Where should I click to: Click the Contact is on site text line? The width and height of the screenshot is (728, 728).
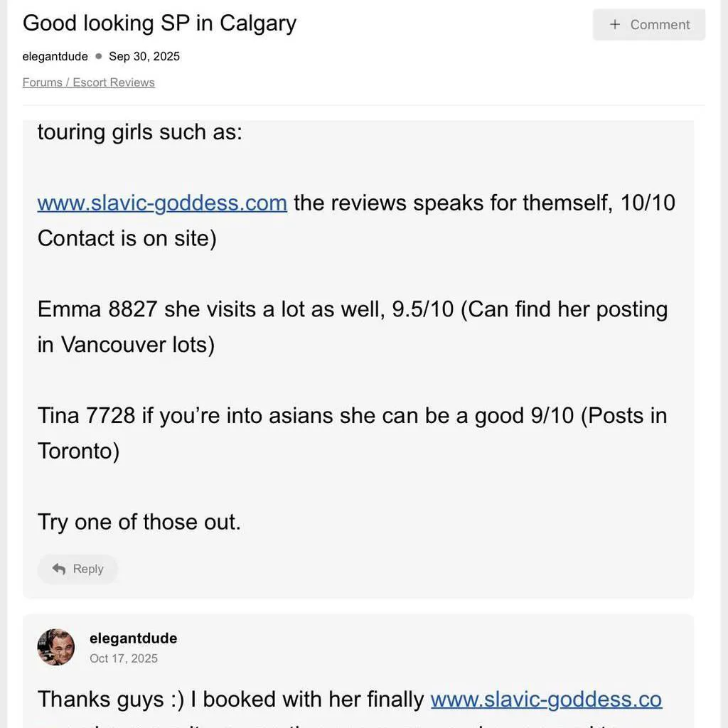[127, 237]
